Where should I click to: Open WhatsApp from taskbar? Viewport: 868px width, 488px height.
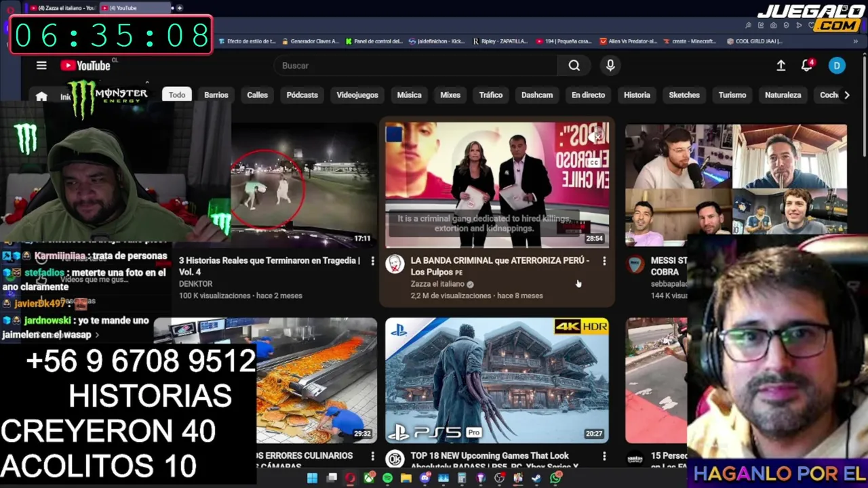555,478
